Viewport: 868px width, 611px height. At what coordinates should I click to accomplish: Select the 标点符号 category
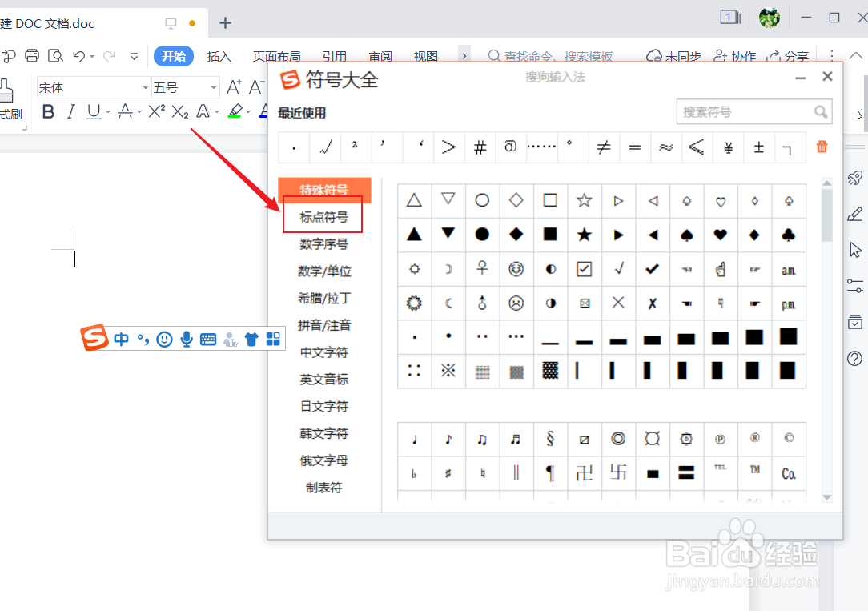[x=323, y=216]
